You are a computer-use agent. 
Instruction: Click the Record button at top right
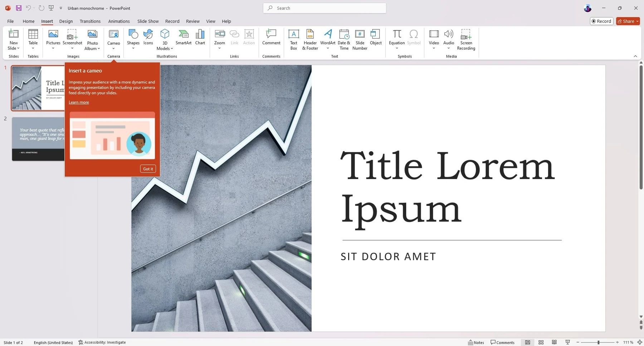(601, 21)
